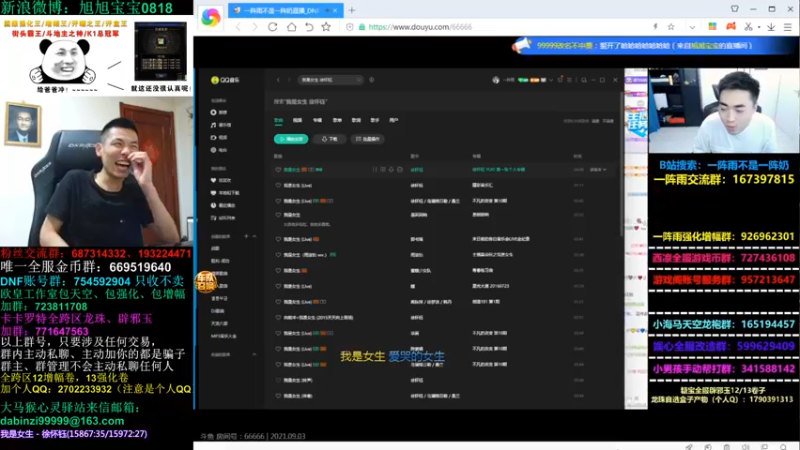This screenshot has width=800, height=450.
Task: Like the song from album 星光大道 20160723
Action: [278, 287]
